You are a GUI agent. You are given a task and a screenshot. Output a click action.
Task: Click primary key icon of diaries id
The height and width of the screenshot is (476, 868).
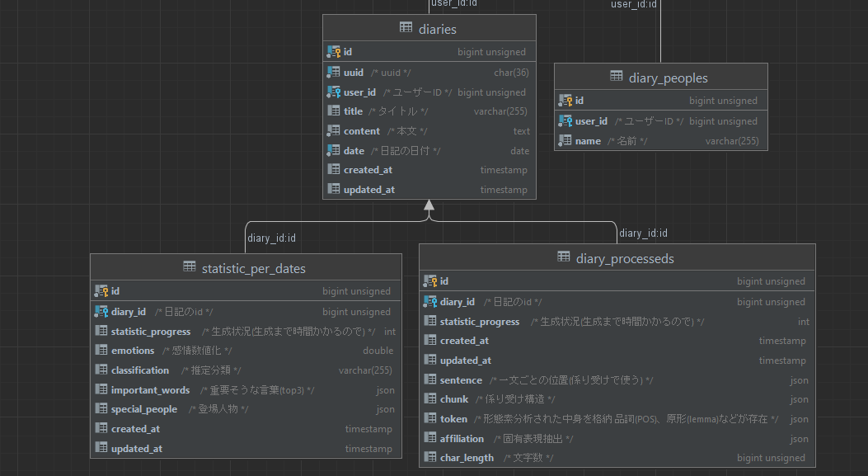click(333, 51)
